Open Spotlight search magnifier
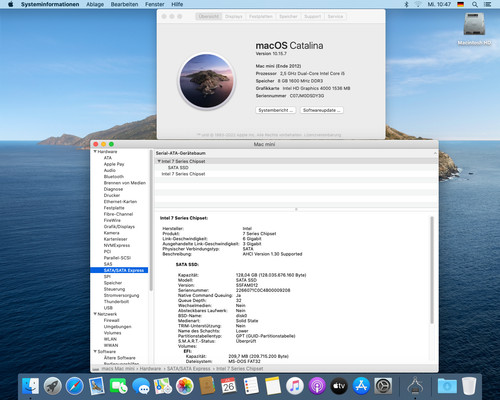This screenshot has width=500, height=400. tap(475, 4)
